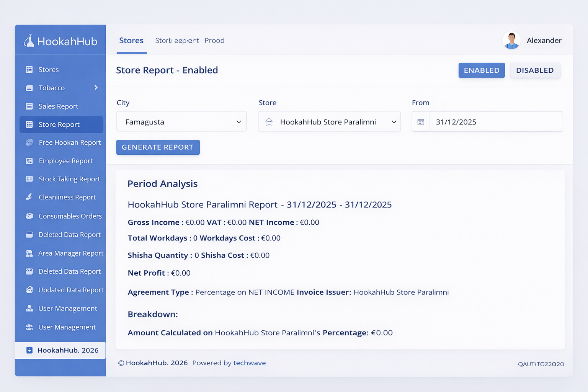Switch report to DISABLED stores
This screenshot has height=392, width=588.
tap(534, 70)
